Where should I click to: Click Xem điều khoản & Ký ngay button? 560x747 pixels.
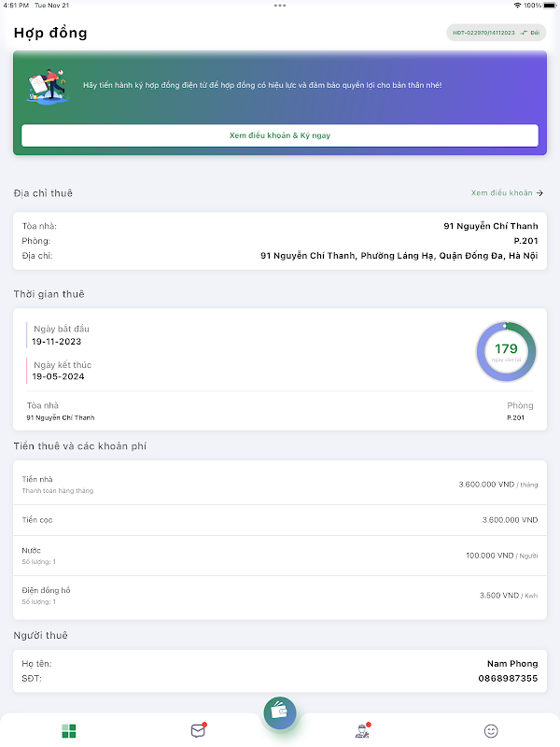click(280, 135)
